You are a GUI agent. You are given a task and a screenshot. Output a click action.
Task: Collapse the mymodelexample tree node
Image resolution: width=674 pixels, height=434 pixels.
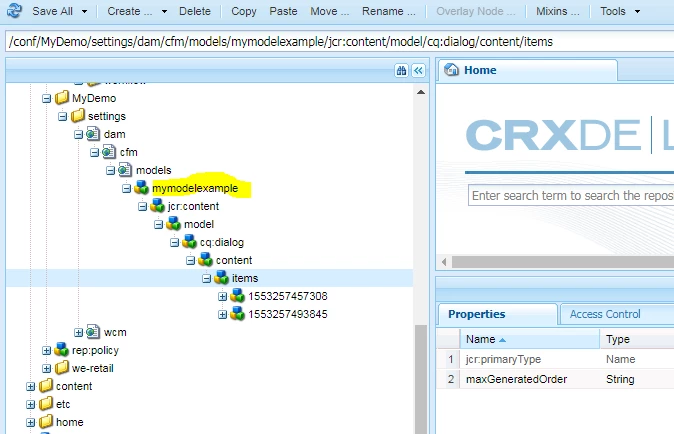point(126,189)
